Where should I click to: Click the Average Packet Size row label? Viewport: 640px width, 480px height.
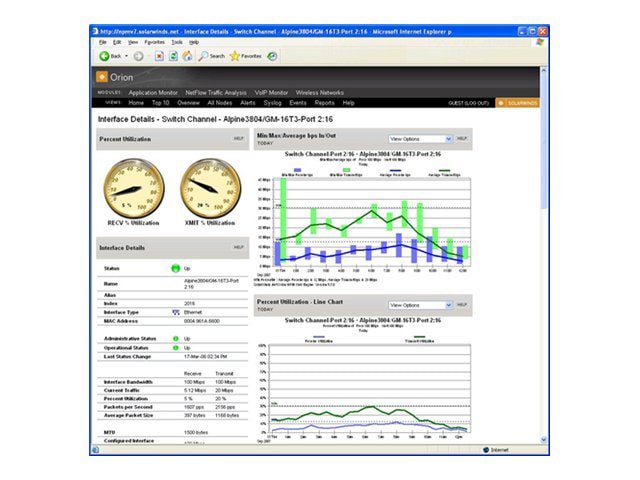click(129, 415)
